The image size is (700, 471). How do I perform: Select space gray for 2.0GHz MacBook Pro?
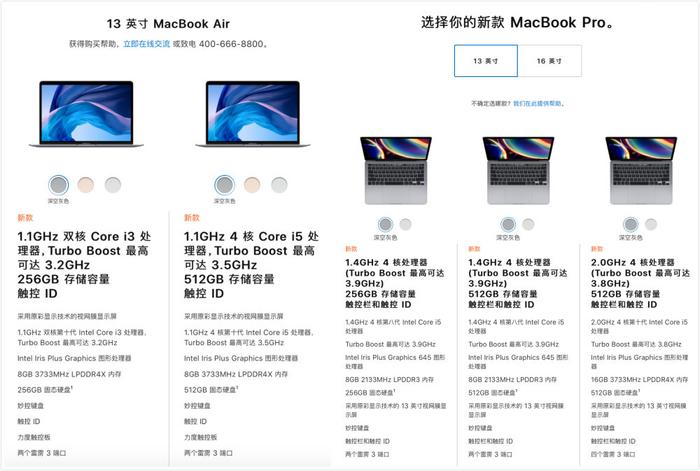click(x=631, y=224)
